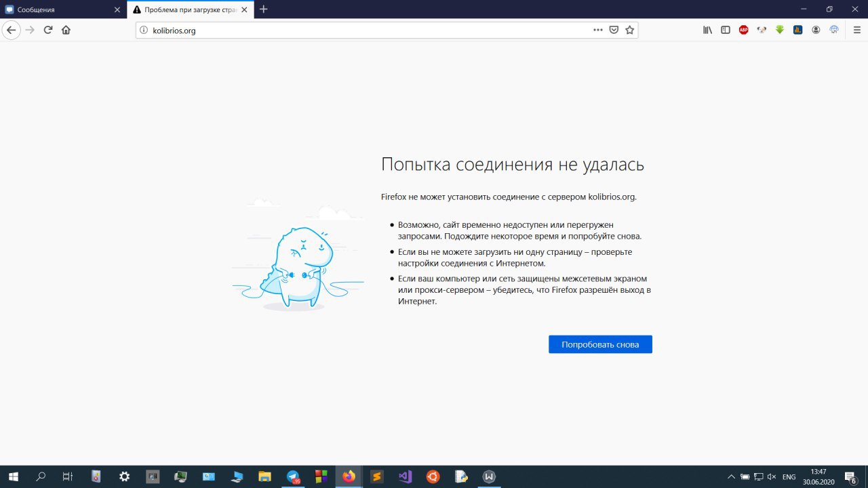Screen dimensions: 868x488
Task: Show the sidebars
Action: (726, 30)
